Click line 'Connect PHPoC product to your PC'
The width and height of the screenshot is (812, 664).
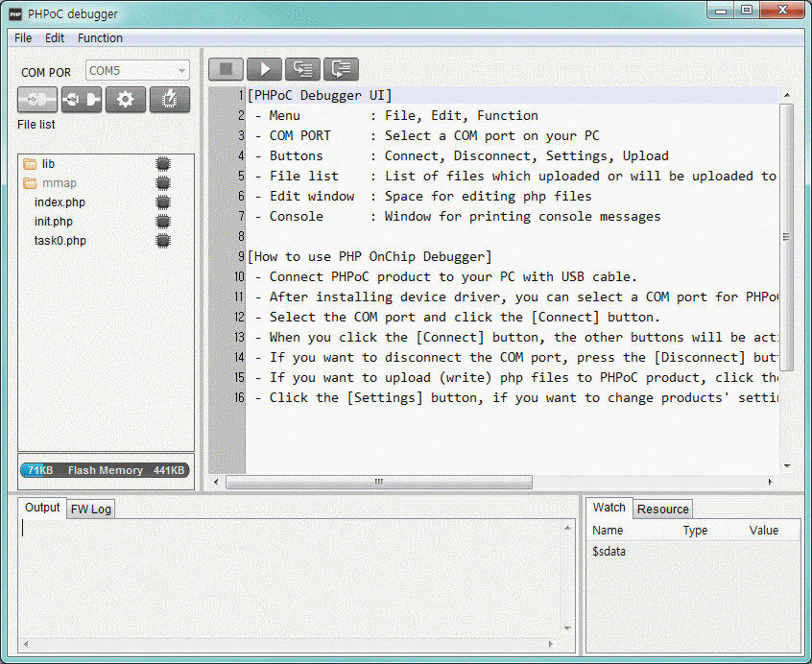(445, 277)
